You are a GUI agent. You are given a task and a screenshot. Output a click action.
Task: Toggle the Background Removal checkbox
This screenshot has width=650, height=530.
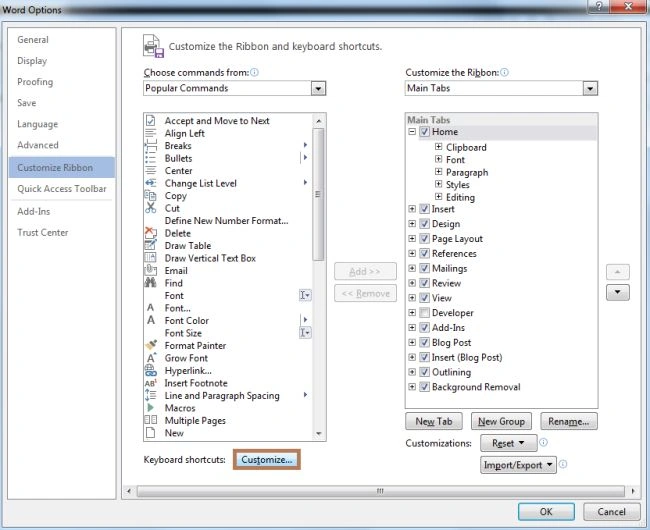click(424, 387)
